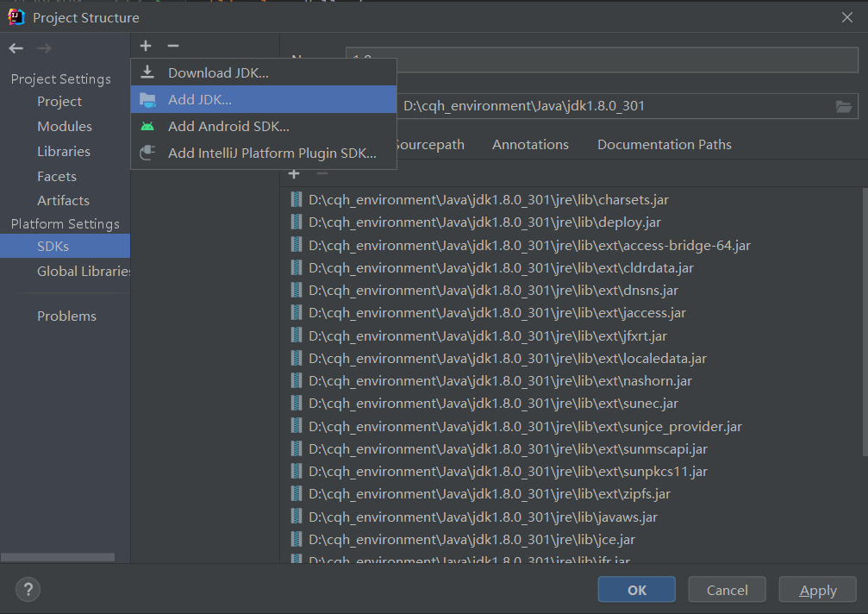Click jar icon of charsets.jar row

[297, 199]
